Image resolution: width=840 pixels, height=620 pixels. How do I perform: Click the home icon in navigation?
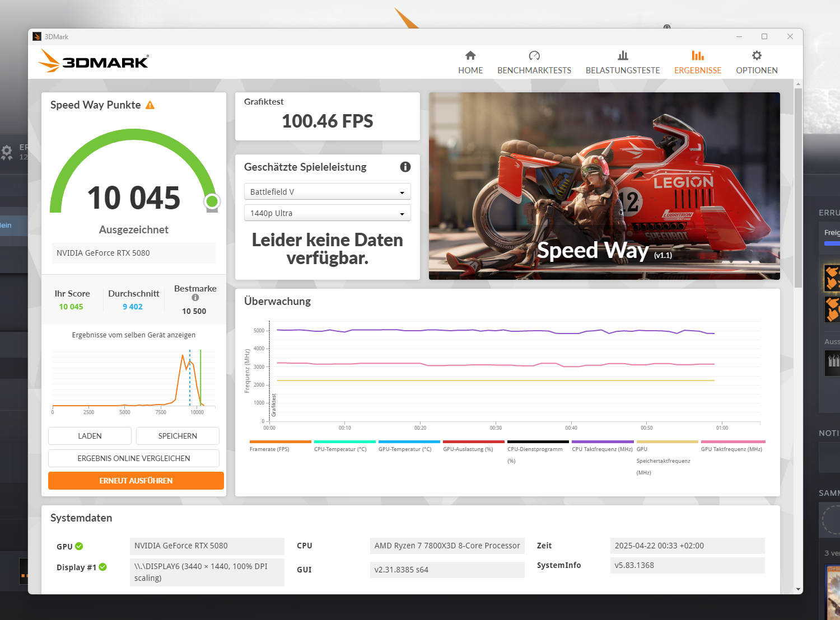[470, 55]
